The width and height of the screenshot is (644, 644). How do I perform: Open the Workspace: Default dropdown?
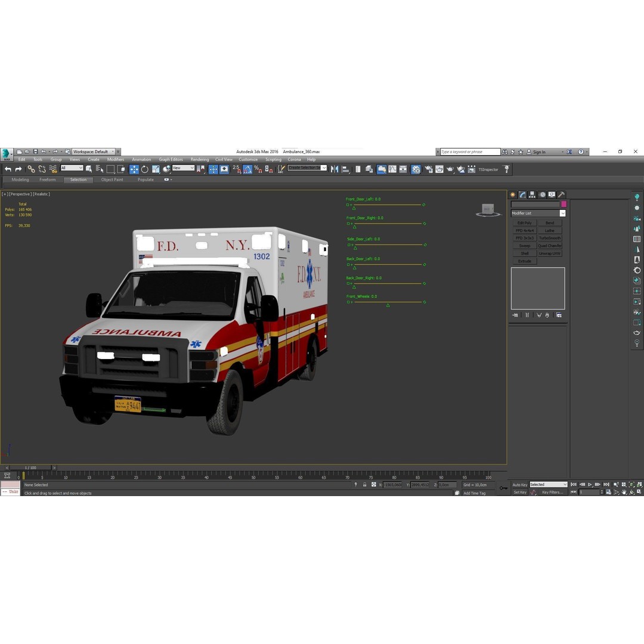(x=93, y=151)
